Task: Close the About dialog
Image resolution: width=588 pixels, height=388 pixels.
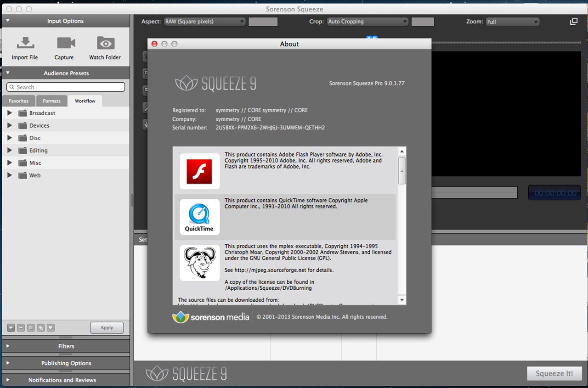Action: (154, 44)
